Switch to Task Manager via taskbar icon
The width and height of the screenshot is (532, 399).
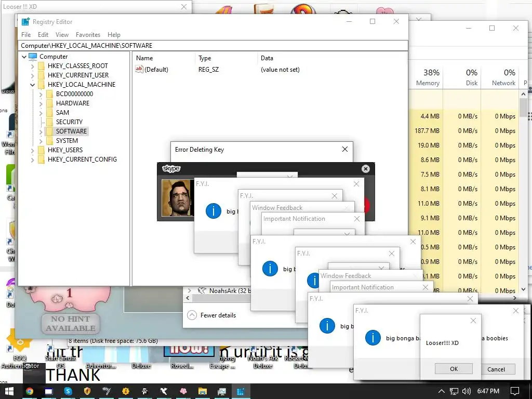tap(221, 391)
